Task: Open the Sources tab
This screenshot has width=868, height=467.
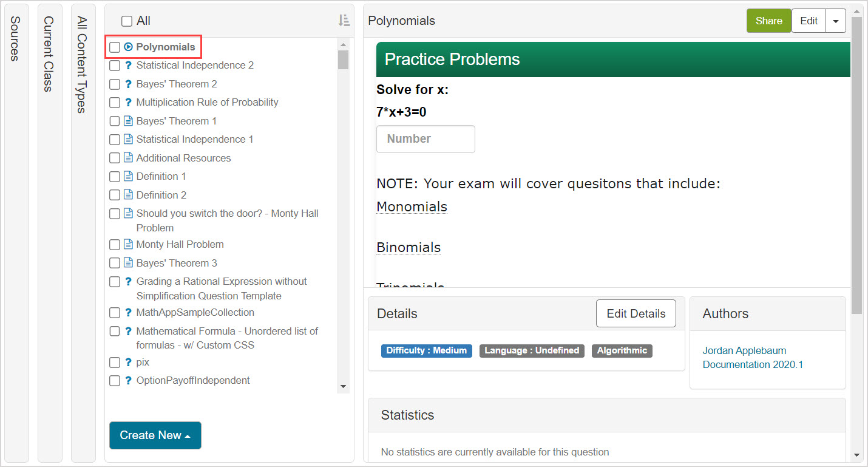Action: [x=16, y=39]
